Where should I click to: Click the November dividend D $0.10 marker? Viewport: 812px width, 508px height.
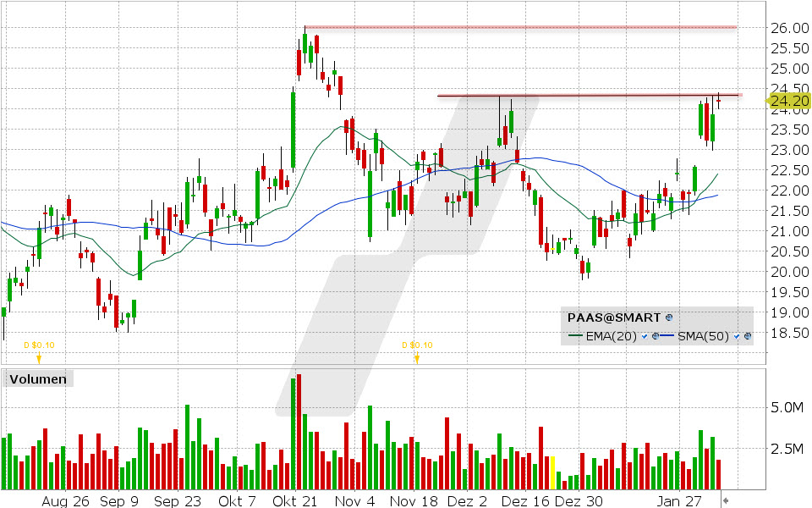pos(417,351)
